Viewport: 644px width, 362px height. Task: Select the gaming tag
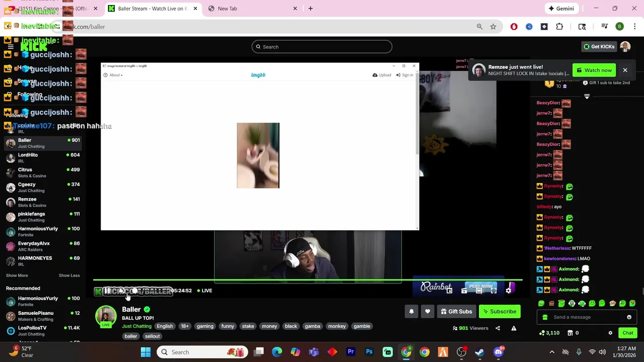(205, 326)
